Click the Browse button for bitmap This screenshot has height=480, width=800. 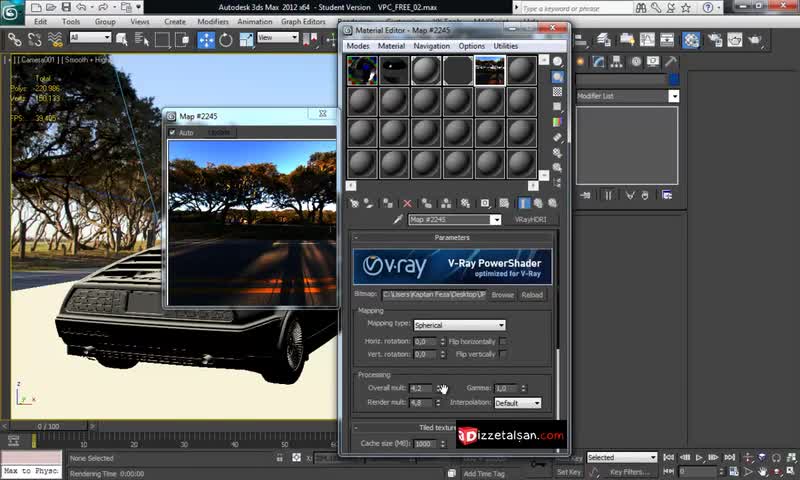pyautogui.click(x=502, y=295)
